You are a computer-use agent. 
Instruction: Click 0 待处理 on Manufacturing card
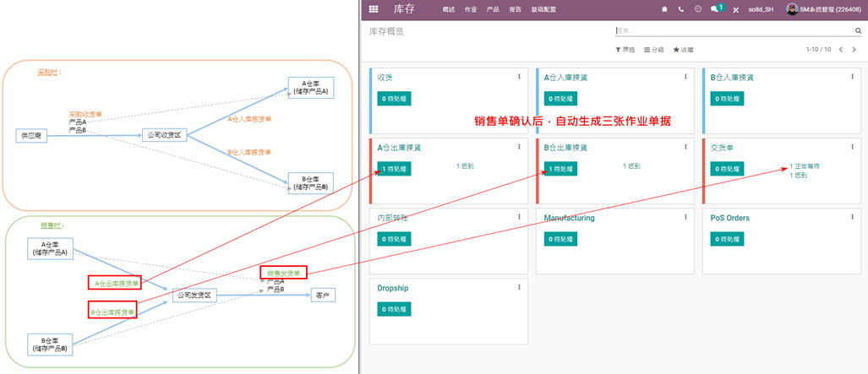(560, 239)
